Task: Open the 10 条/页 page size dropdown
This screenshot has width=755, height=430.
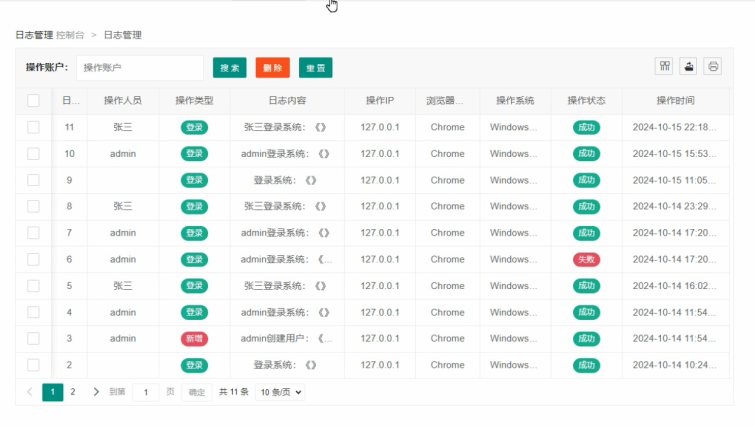Action: (x=281, y=392)
